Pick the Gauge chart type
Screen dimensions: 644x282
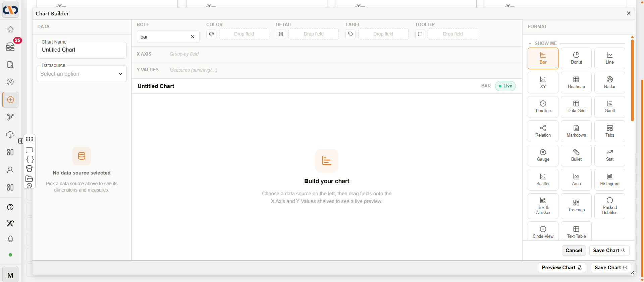click(543, 155)
